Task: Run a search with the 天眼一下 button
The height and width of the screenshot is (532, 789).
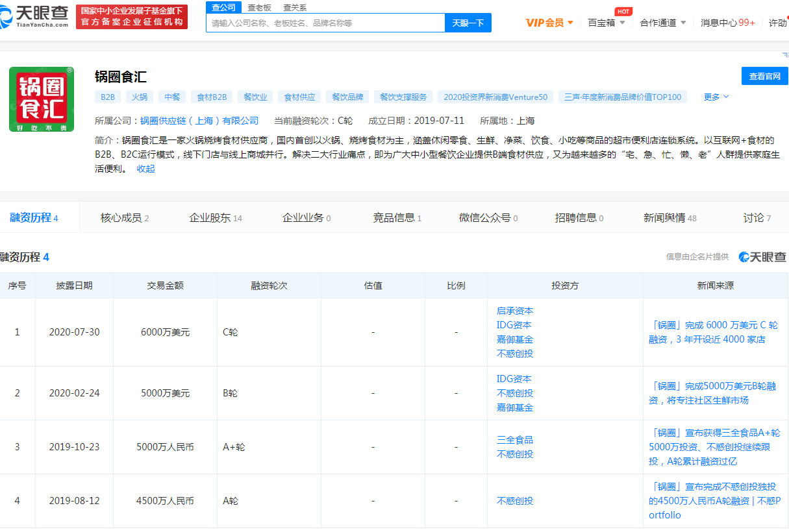Action: (x=468, y=23)
